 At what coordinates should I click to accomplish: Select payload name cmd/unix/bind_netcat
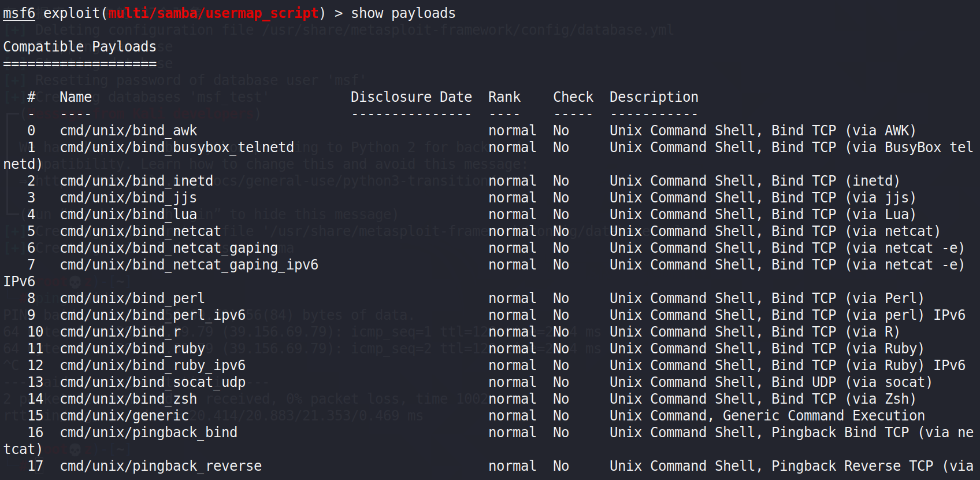click(x=140, y=231)
